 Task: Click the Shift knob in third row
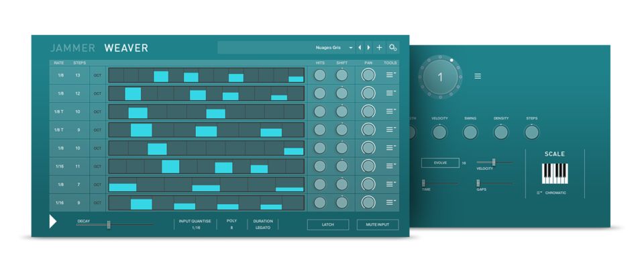342,111
